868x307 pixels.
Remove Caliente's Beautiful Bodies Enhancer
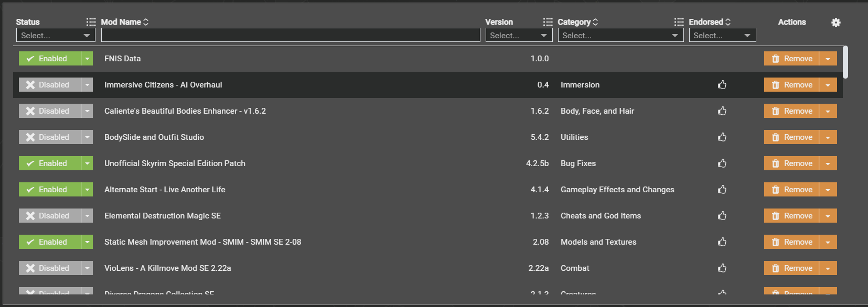(791, 111)
